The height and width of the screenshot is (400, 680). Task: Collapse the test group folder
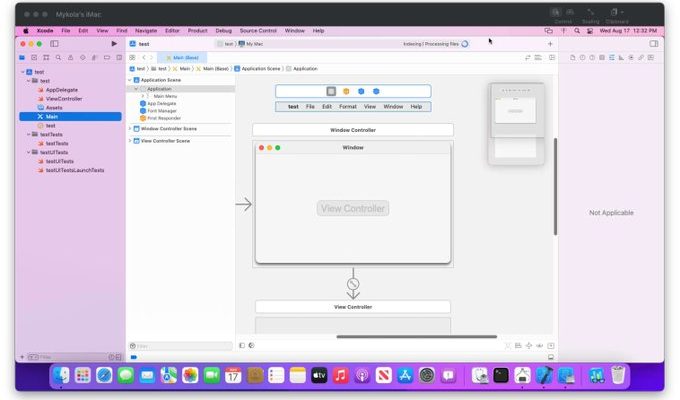point(29,81)
